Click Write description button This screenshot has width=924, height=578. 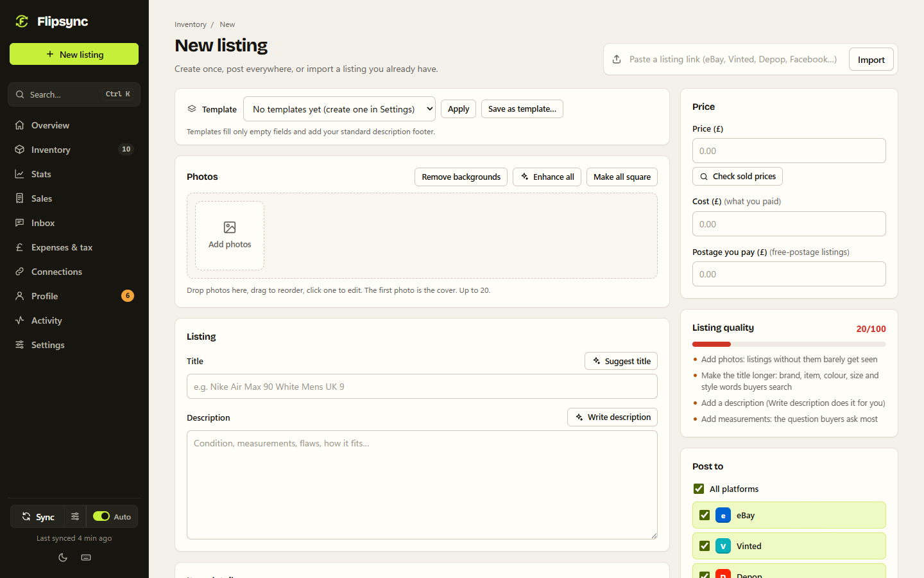tap(612, 417)
